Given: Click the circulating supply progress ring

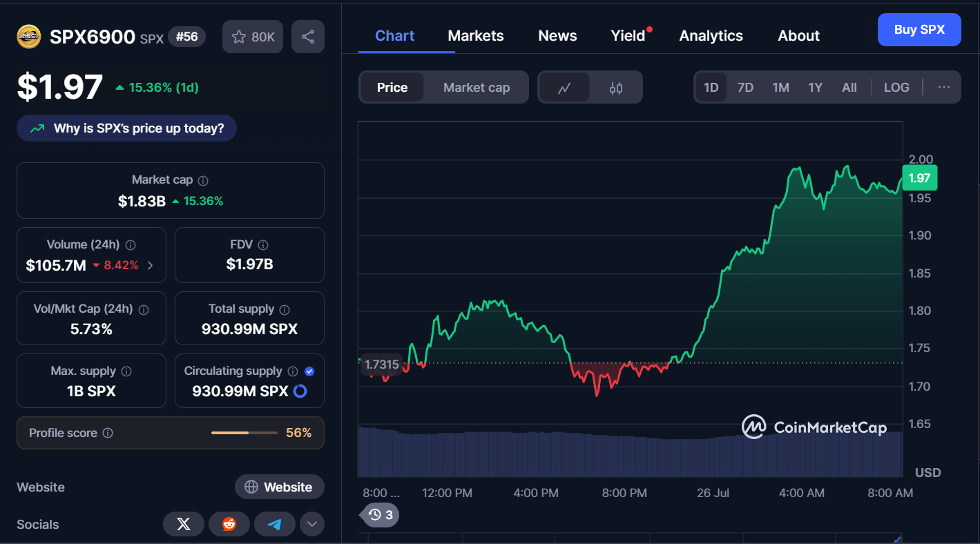Looking at the screenshot, I should tap(300, 391).
